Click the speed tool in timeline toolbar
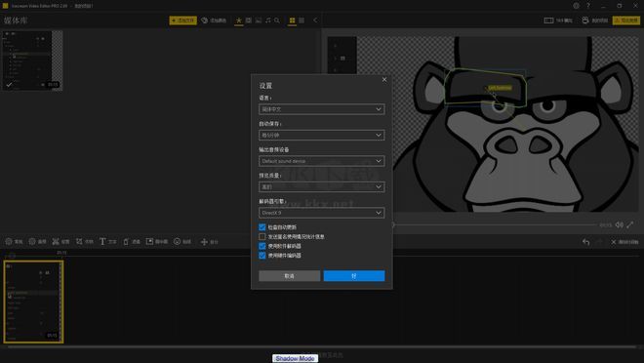Screen dimensions: 644x363 coord(37,242)
